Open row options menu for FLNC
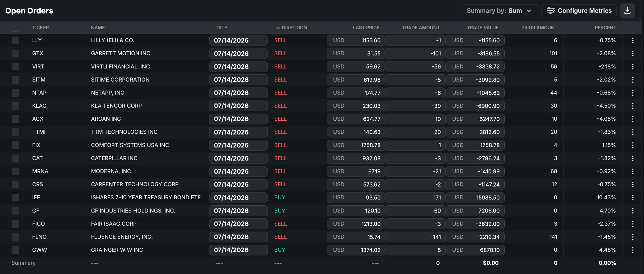 tap(633, 237)
